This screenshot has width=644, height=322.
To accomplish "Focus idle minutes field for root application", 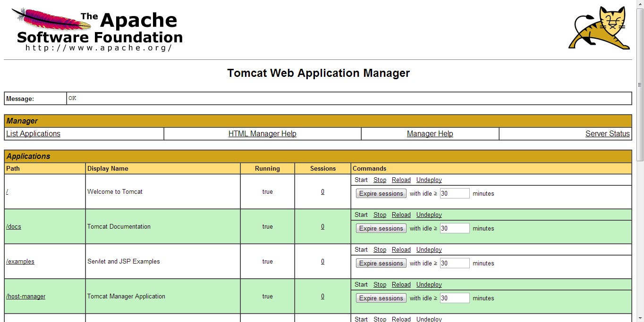I will click(x=455, y=193).
